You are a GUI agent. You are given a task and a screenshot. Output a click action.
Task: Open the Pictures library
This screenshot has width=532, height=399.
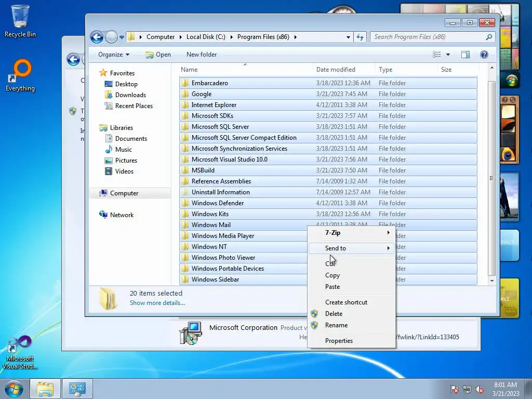(x=121, y=161)
